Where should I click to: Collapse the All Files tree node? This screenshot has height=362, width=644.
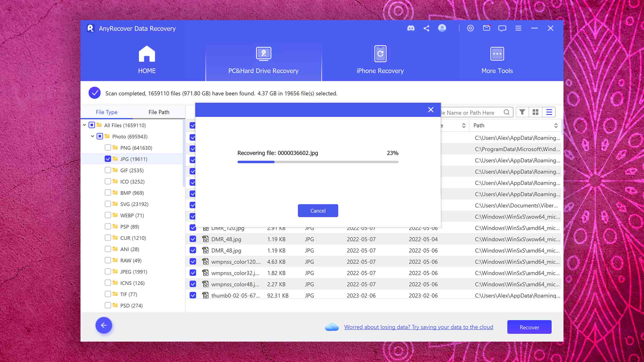85,125
